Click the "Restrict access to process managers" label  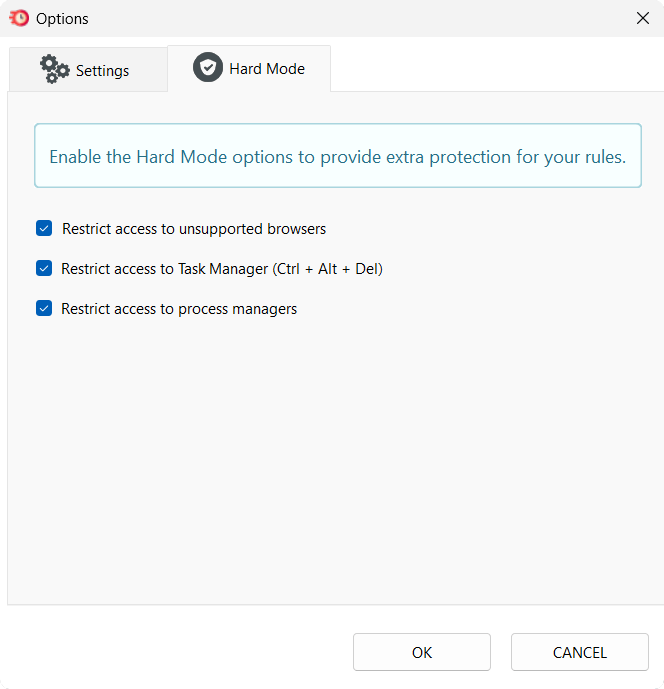coord(179,309)
